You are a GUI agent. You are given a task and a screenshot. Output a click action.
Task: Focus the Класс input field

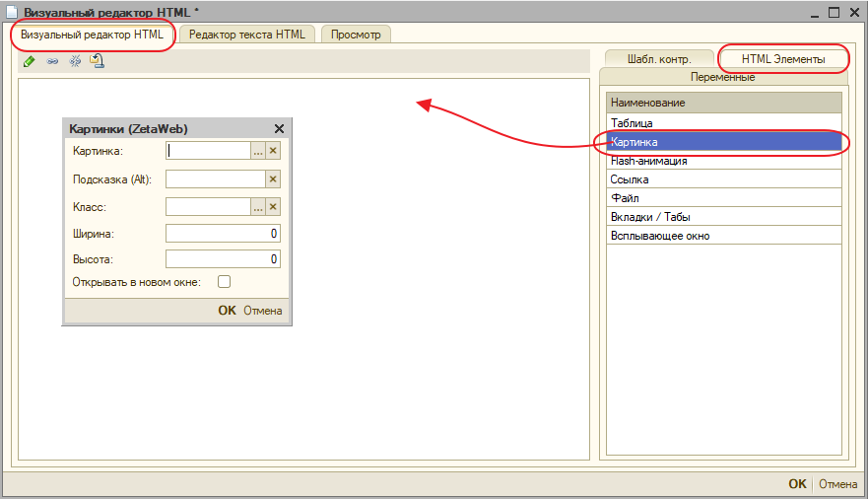click(x=208, y=206)
